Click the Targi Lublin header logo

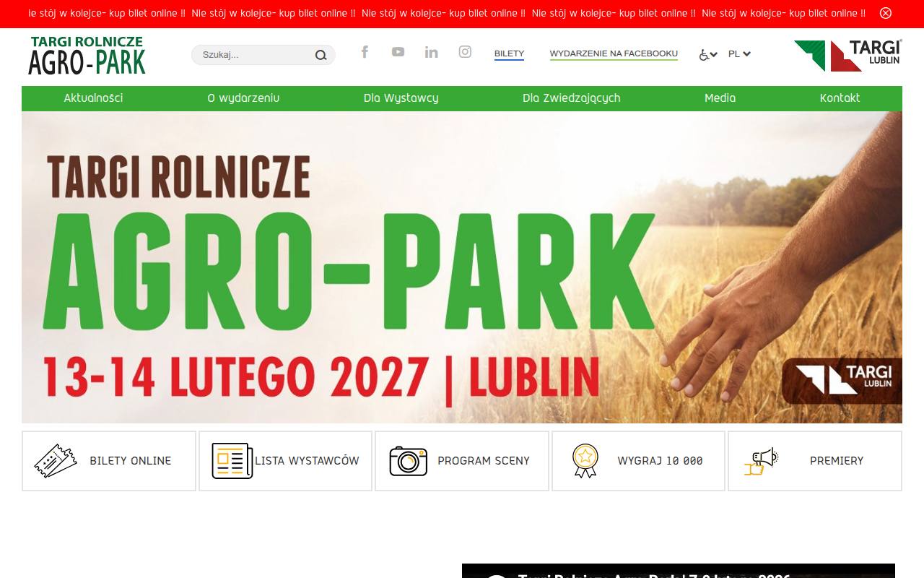(x=848, y=56)
